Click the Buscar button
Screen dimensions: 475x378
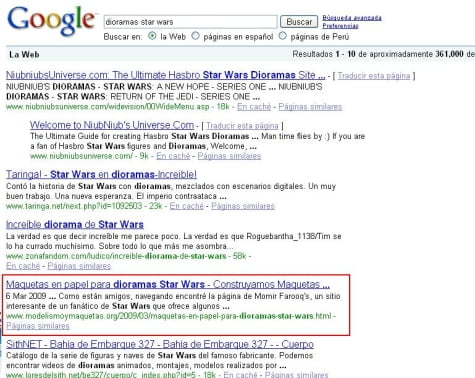299,22
